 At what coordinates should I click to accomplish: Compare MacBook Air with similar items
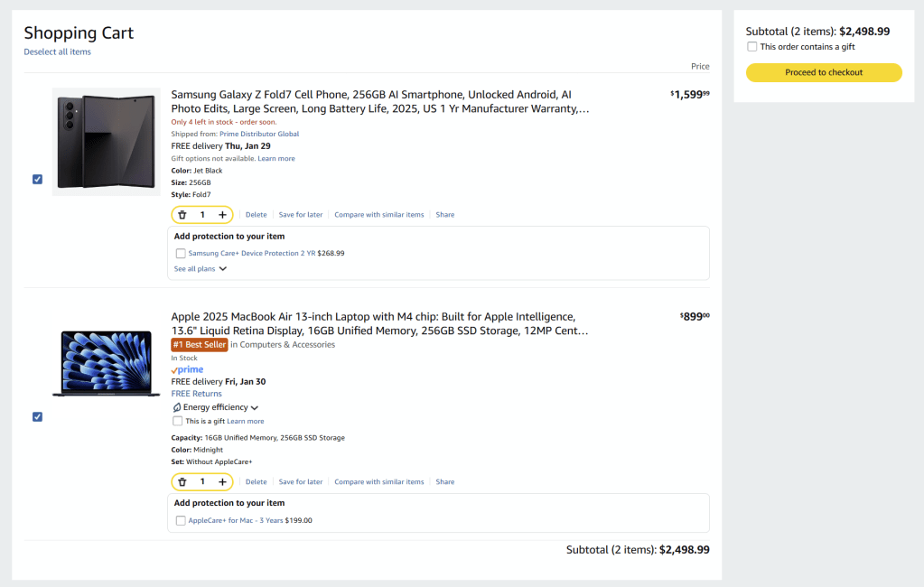(x=378, y=482)
